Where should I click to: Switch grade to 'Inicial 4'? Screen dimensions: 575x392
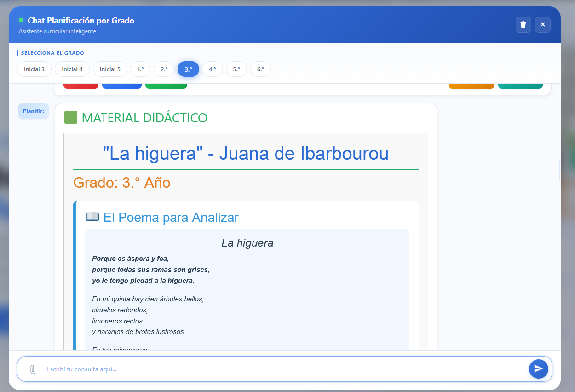pos(72,69)
